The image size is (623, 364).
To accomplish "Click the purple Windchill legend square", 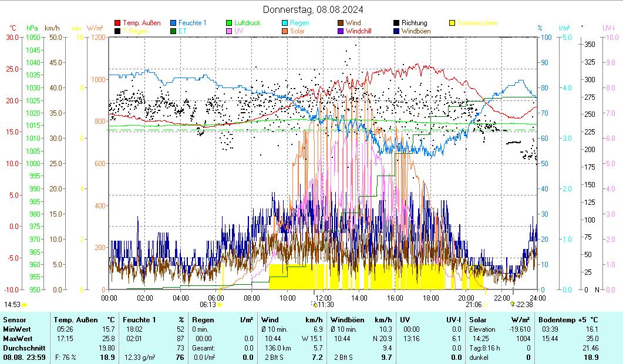I will point(341,31).
